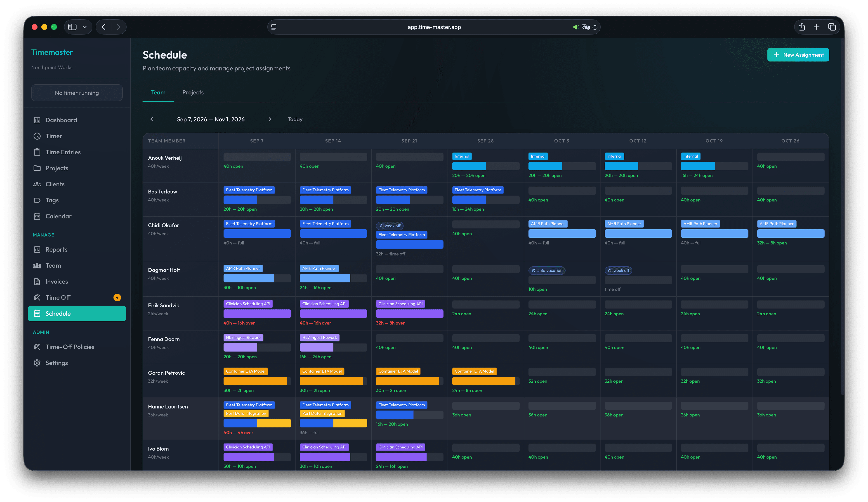Advance to next date range chevron

pos(270,119)
